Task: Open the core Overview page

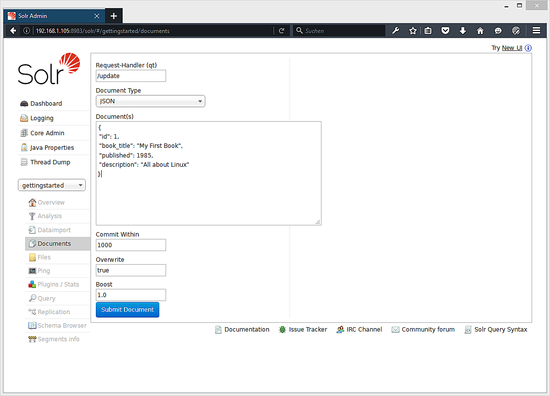Action: click(x=47, y=202)
